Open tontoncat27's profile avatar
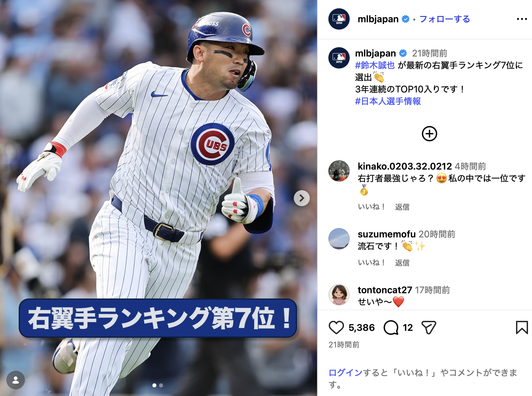The image size is (532, 396). point(339,294)
